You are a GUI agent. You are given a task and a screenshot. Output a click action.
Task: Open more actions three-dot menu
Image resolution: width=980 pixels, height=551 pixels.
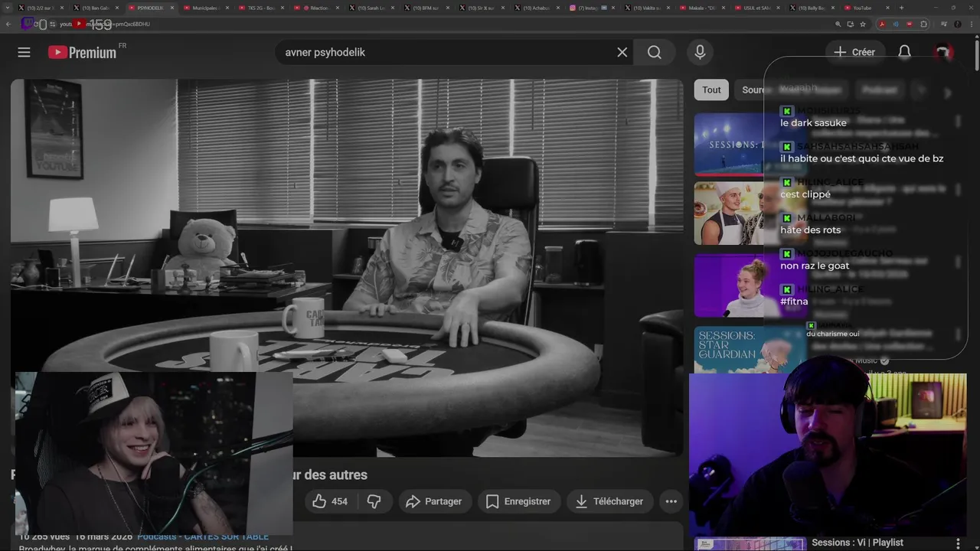(671, 501)
